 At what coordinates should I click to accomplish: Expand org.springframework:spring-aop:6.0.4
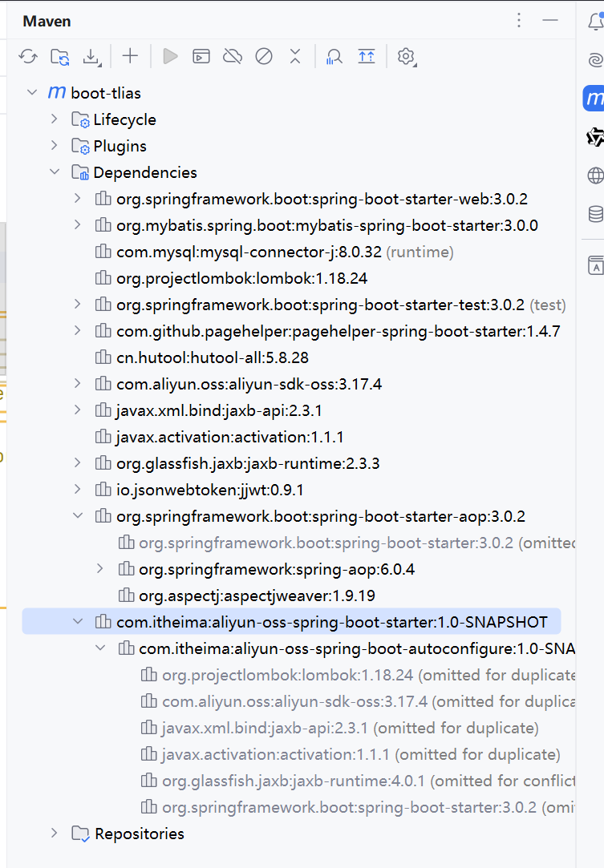pos(100,569)
